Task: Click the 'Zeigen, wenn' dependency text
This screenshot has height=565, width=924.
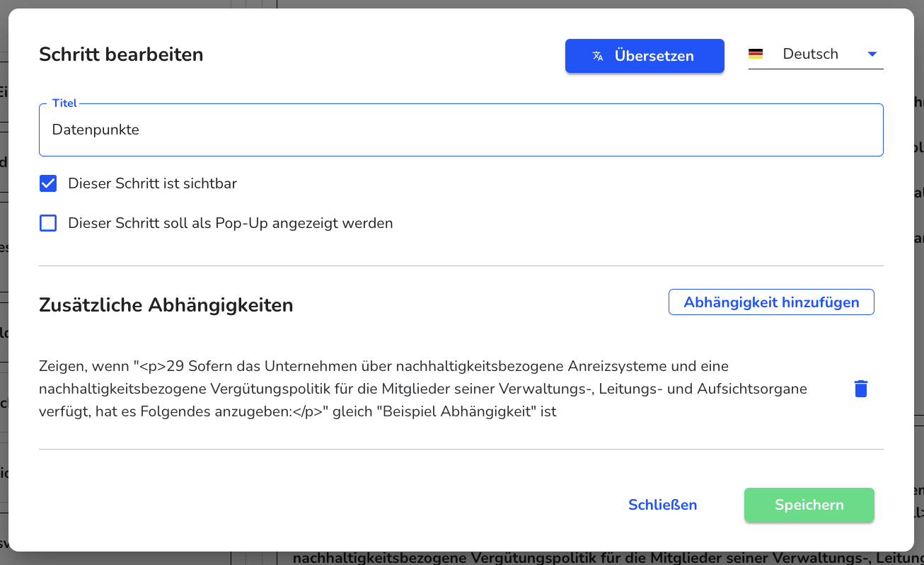Action: coord(423,389)
